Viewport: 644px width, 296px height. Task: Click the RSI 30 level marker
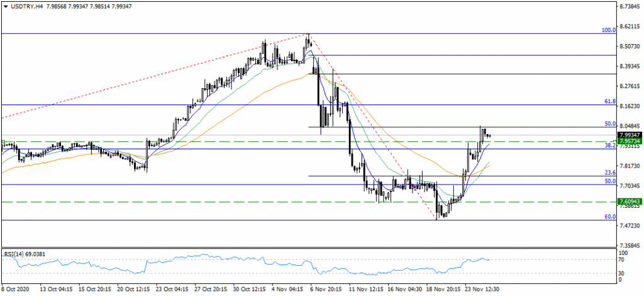621,272
